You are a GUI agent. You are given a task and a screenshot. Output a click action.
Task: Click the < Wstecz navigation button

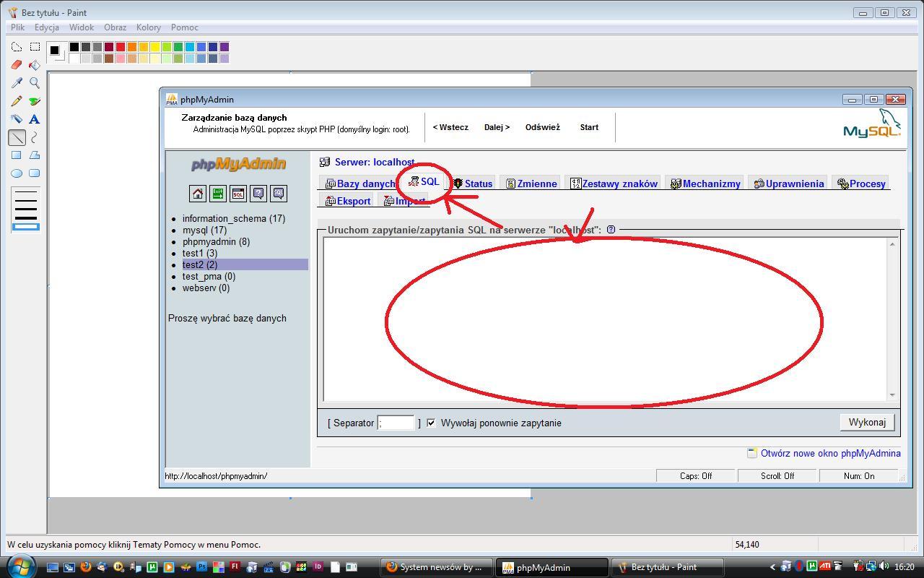pyautogui.click(x=450, y=127)
